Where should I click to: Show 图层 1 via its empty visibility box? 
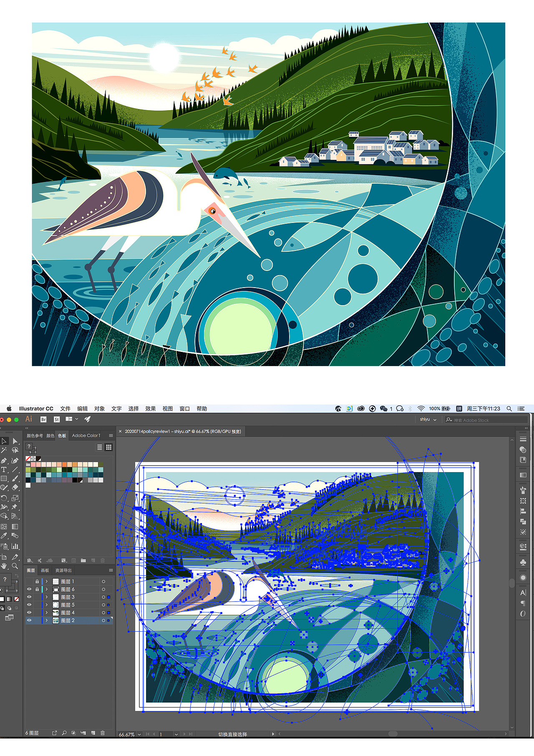click(x=29, y=582)
